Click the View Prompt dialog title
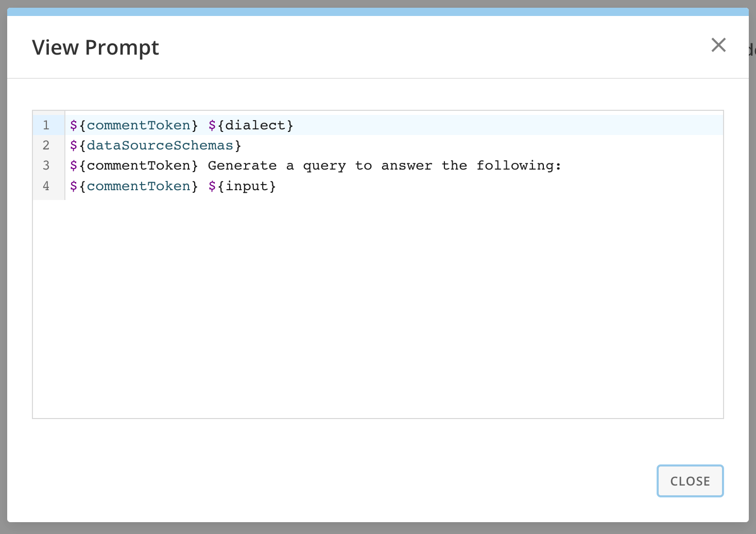The width and height of the screenshot is (756, 534). 96,47
